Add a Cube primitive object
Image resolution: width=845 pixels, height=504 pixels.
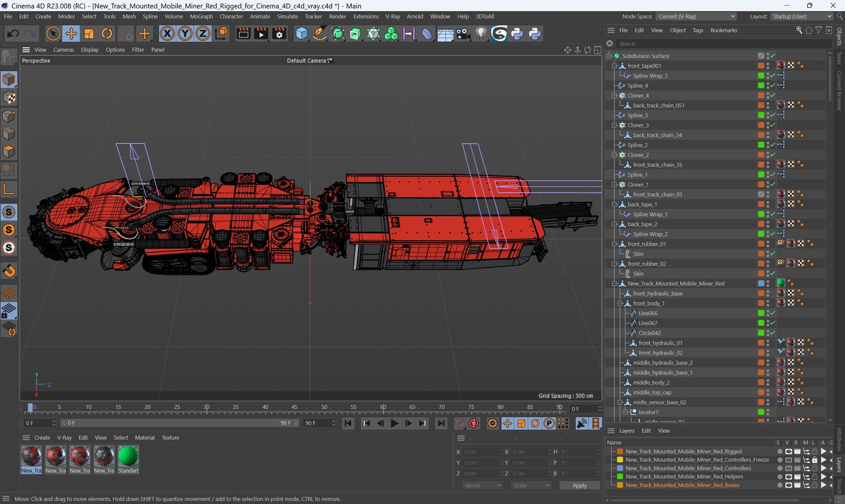point(302,34)
